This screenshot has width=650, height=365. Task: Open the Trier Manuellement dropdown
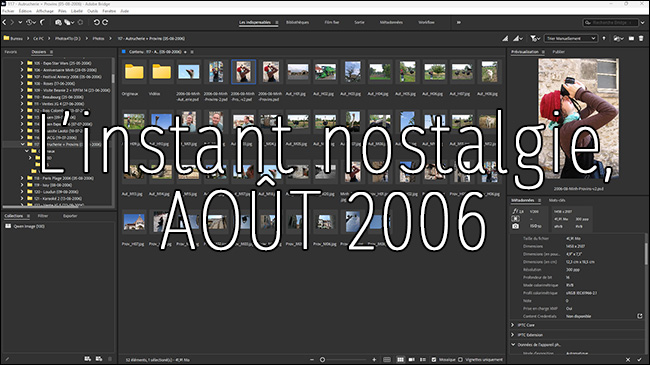570,39
